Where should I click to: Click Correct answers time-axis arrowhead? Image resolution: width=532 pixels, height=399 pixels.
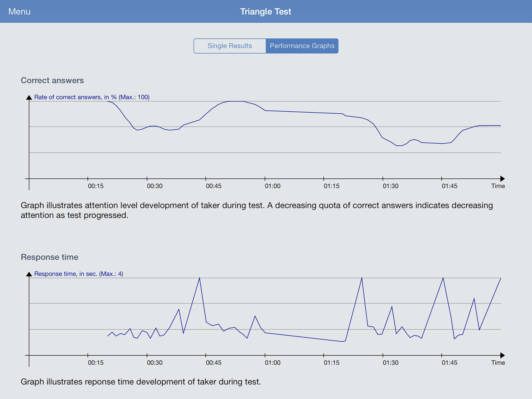pos(502,179)
